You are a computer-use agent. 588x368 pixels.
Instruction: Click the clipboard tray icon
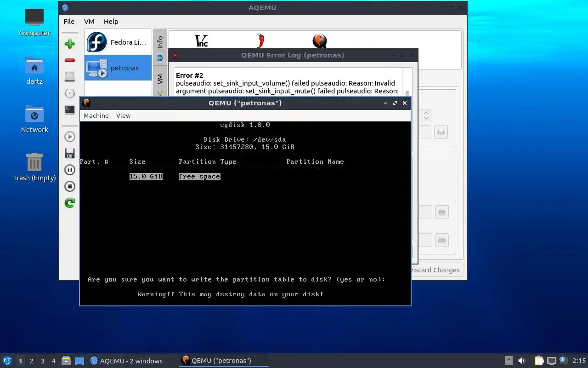click(539, 361)
